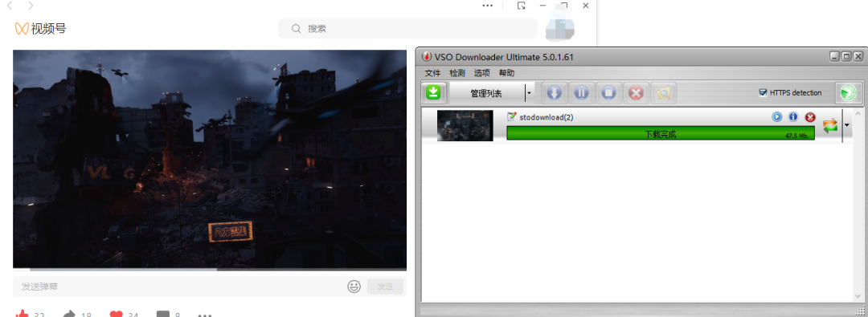Show info for stodownload(2) download
868x317 pixels.
pyautogui.click(x=793, y=116)
